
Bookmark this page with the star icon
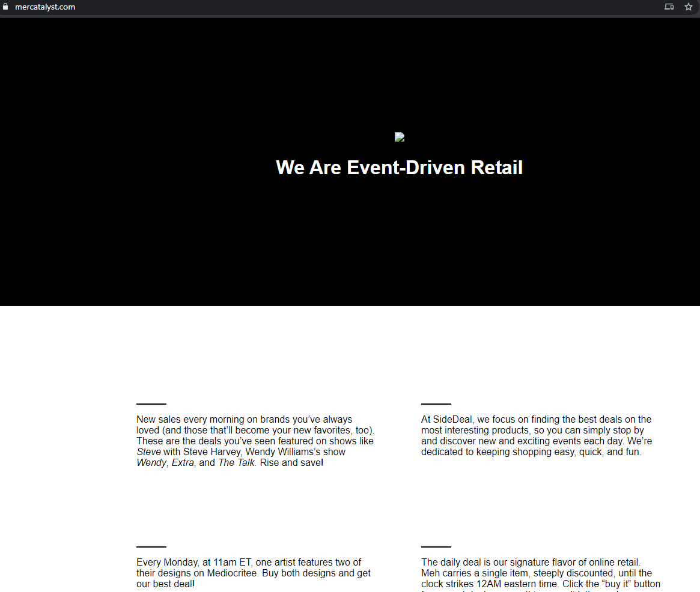[689, 7]
